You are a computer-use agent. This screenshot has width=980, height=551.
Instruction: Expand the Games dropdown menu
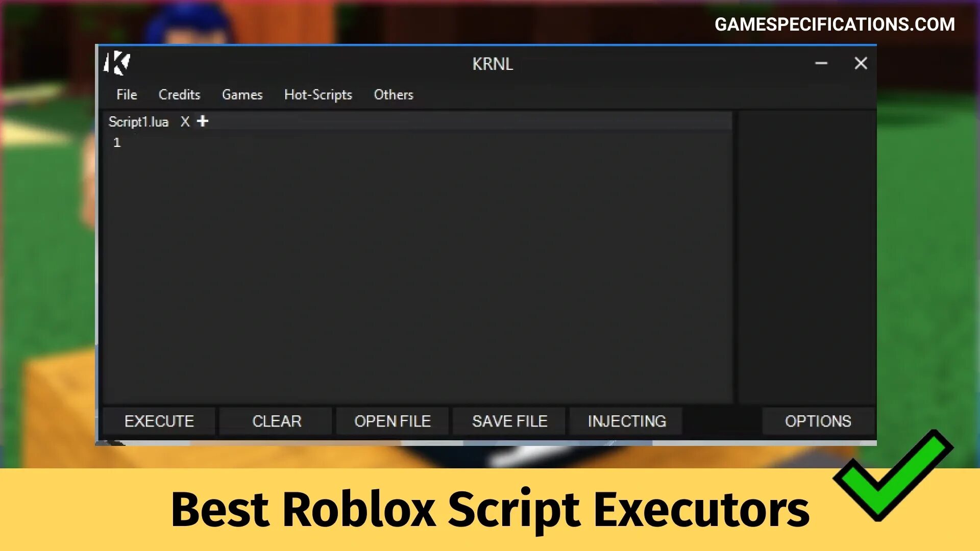[x=242, y=94]
